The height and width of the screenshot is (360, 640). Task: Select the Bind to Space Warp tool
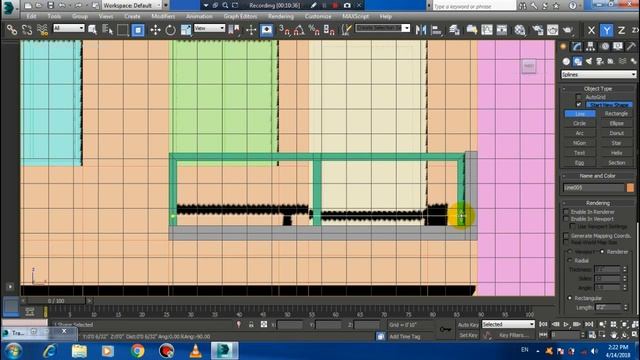[42, 30]
